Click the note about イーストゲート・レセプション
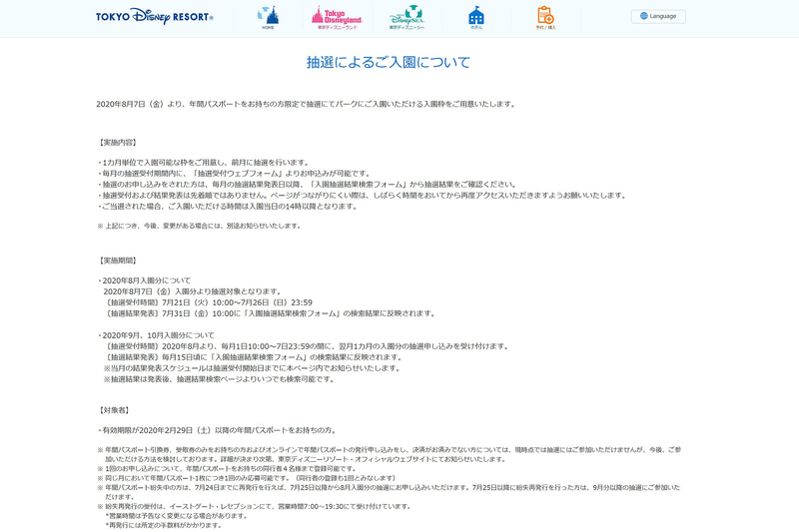The width and height of the screenshot is (799, 532). pyautogui.click(x=254, y=507)
